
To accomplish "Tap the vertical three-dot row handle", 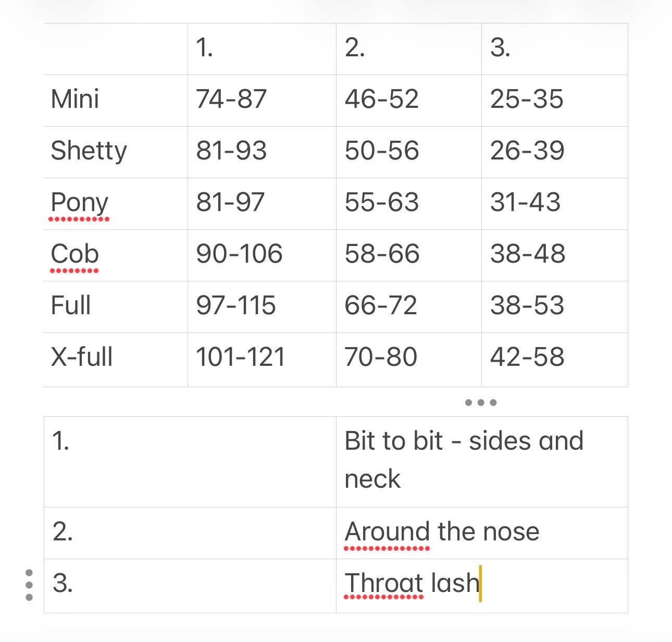I will tap(29, 585).
